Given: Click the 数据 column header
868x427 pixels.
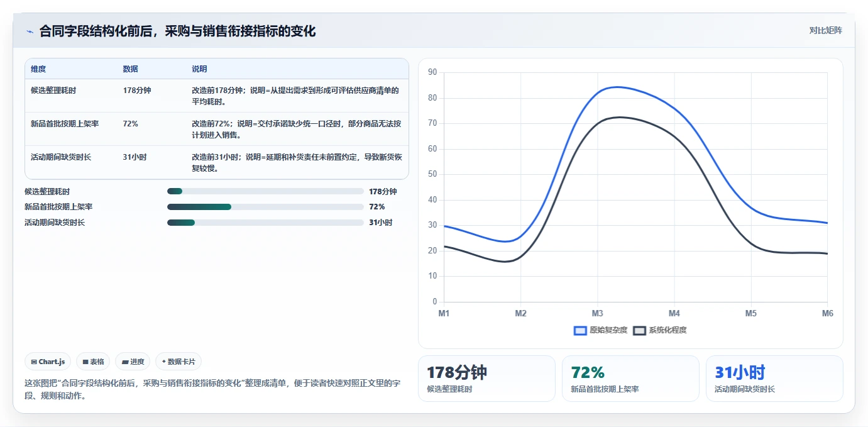Looking at the screenshot, I should coord(131,69).
